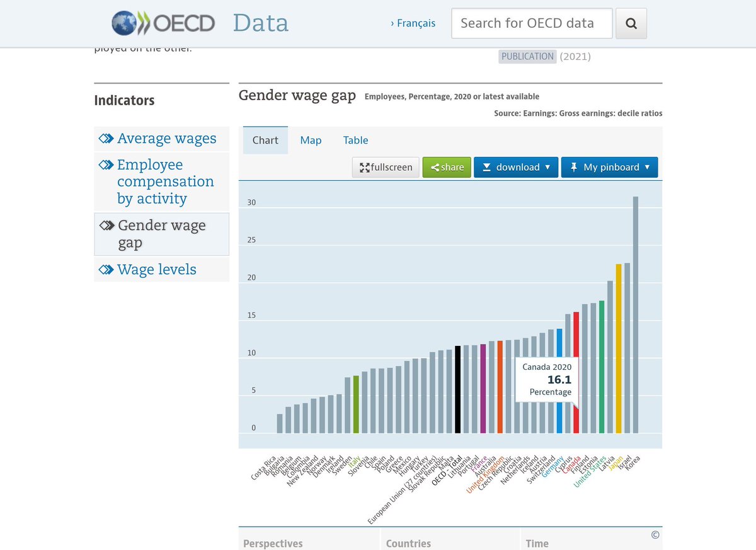Select the Chart tab
756x550 pixels.
(x=265, y=140)
